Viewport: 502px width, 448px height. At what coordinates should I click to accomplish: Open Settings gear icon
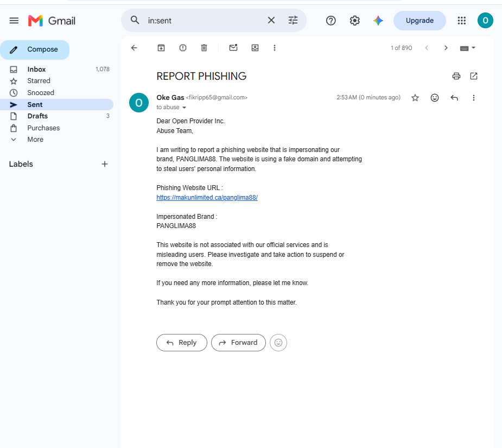tap(354, 21)
